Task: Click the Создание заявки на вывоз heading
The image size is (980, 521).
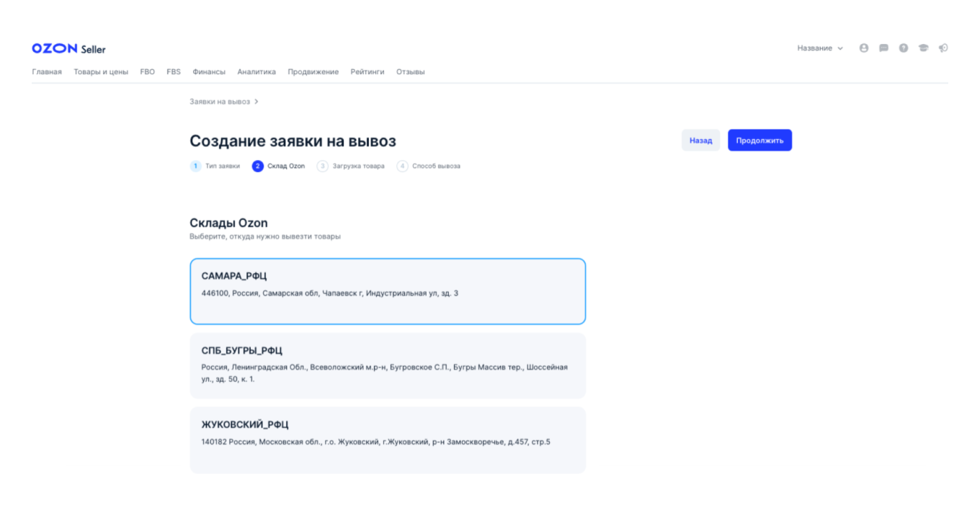Action: (293, 141)
